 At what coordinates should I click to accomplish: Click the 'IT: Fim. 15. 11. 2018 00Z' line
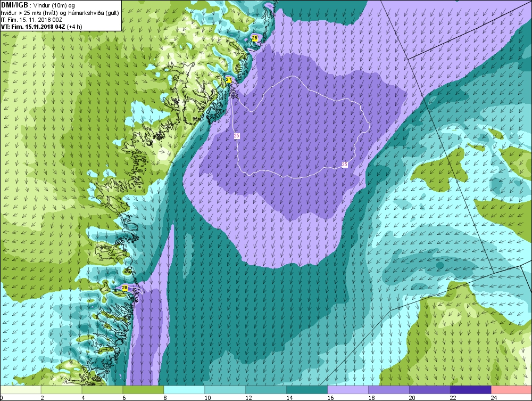click(x=32, y=20)
